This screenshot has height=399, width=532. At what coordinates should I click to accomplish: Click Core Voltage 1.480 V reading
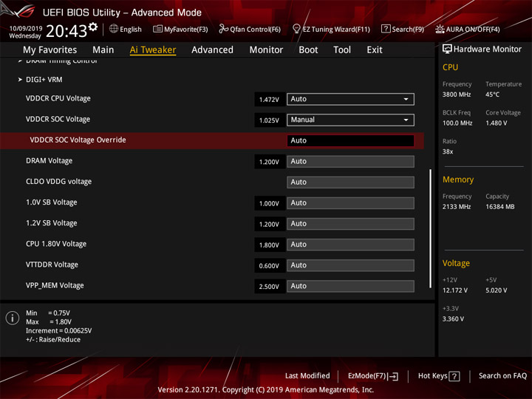[497, 123]
